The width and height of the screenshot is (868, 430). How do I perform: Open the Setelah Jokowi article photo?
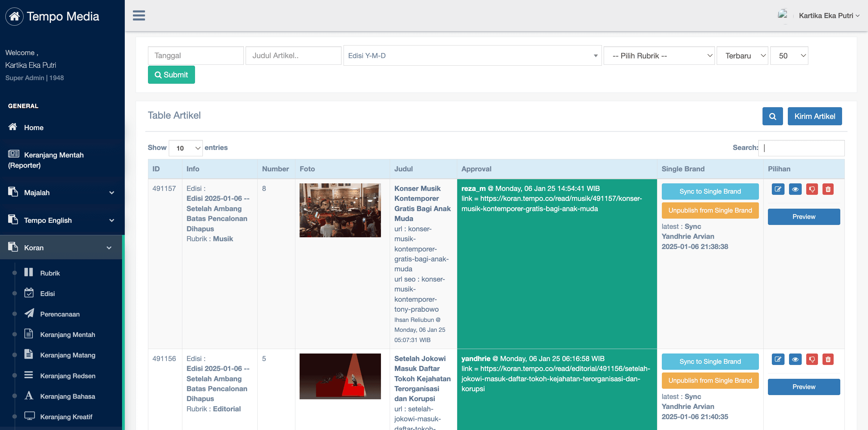coord(340,376)
